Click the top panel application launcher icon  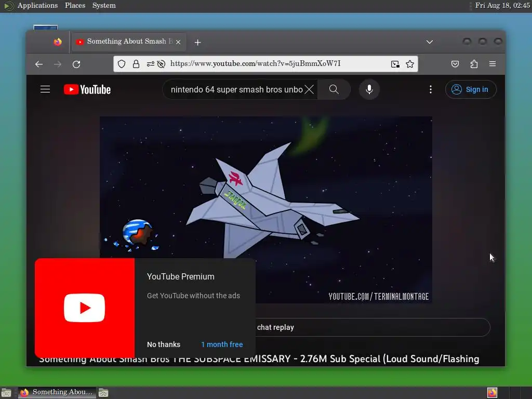tap(8, 5)
